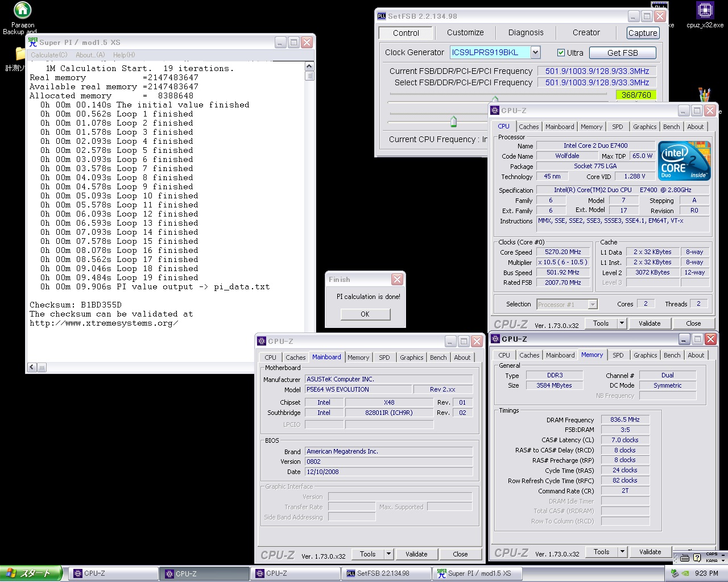Switch to the Customize tab in SetFSB

tap(465, 32)
